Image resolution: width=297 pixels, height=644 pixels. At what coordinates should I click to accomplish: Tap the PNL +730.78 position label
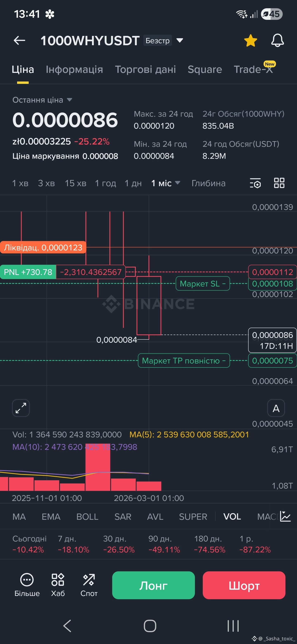tap(28, 272)
